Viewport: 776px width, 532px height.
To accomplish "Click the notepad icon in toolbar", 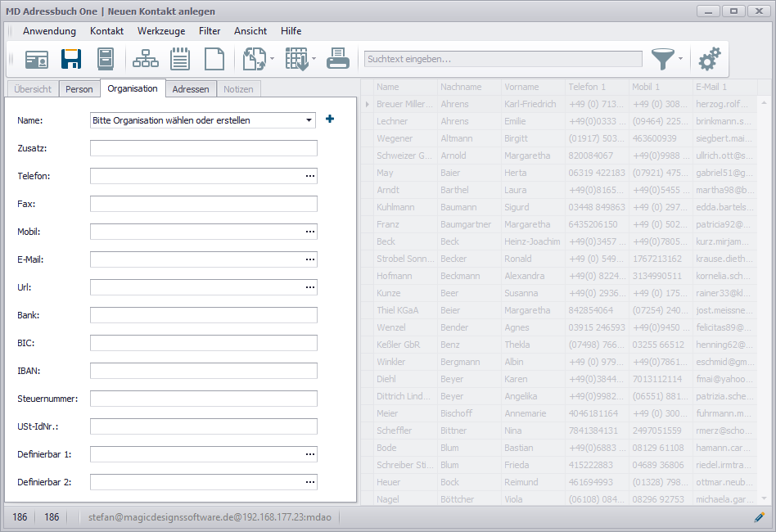I will [x=180, y=59].
